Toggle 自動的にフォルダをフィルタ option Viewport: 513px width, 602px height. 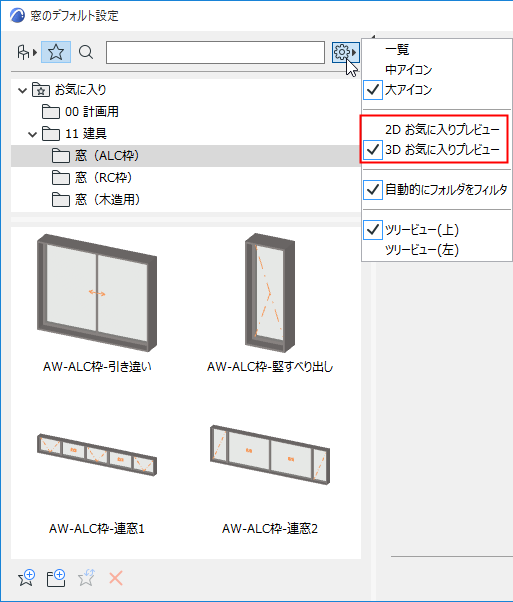[x=437, y=190]
